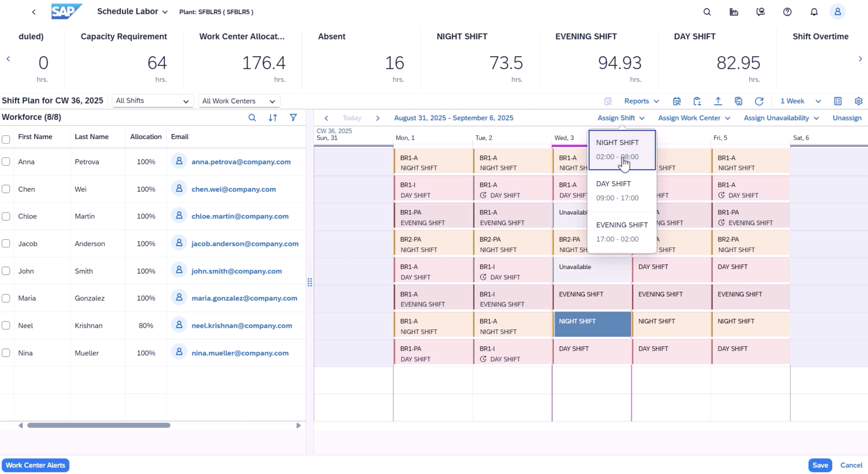Click the Work Center Alerts button
Image resolution: width=868 pixels, height=474 pixels.
pos(35,465)
